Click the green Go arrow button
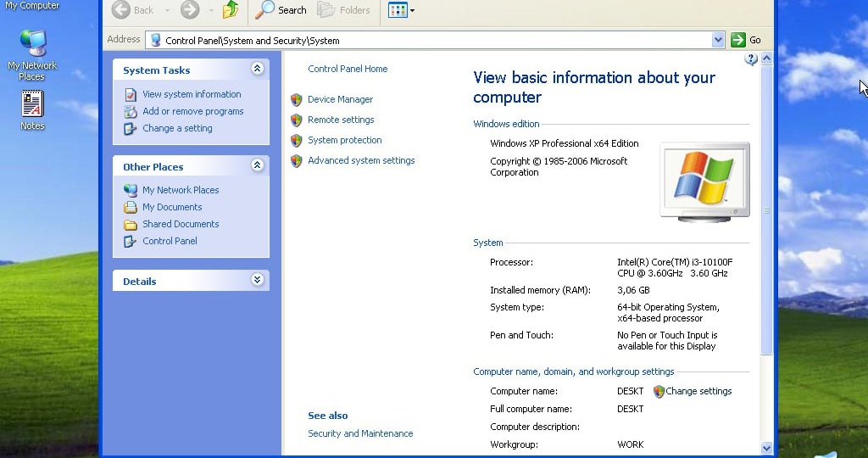The height and width of the screenshot is (458, 868). pos(738,40)
